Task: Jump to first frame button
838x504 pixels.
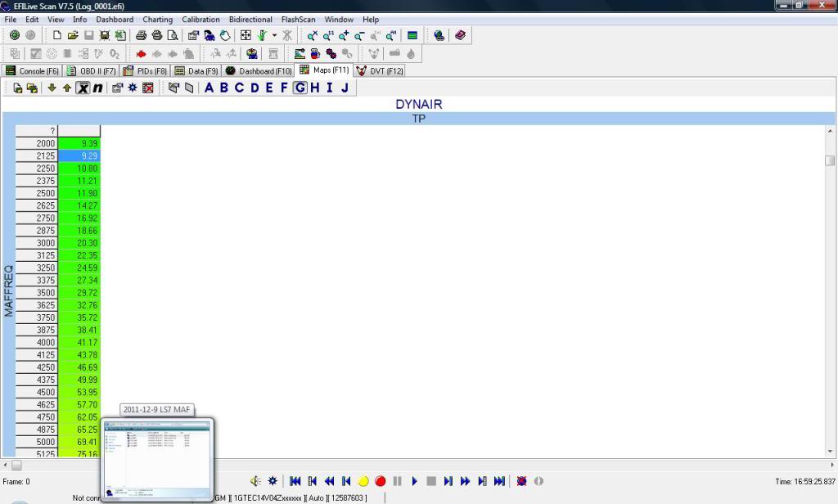Action: [295, 481]
